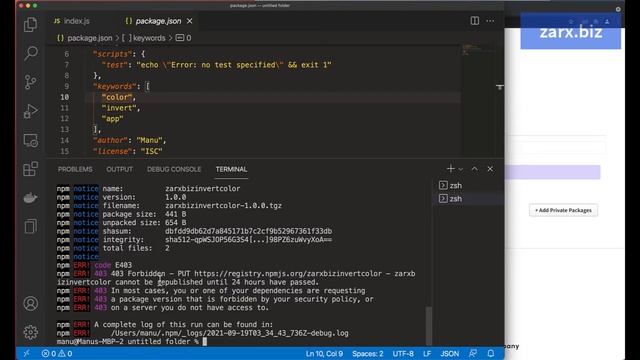
Task: Open the DEBUG CONSOLE tab
Action: (x=174, y=169)
